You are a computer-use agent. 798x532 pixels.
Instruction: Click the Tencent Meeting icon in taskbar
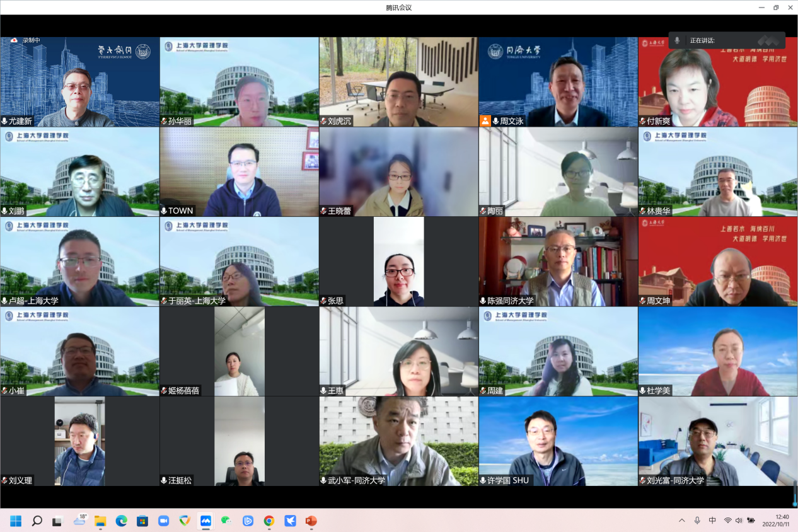pos(205,521)
